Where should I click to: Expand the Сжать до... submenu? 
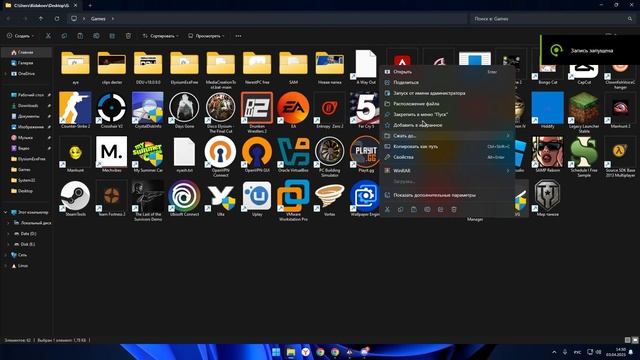(x=447, y=136)
